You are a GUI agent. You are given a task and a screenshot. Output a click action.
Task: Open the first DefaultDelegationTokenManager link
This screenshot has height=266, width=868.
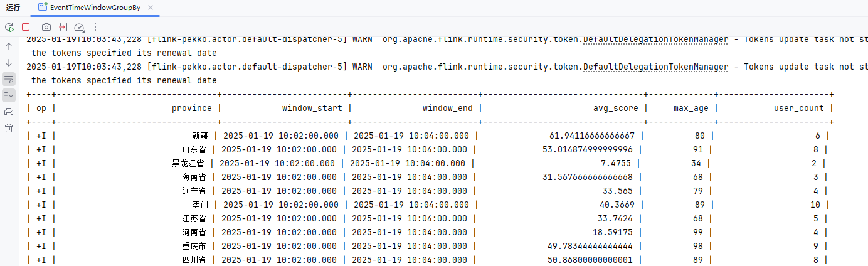[x=655, y=39]
